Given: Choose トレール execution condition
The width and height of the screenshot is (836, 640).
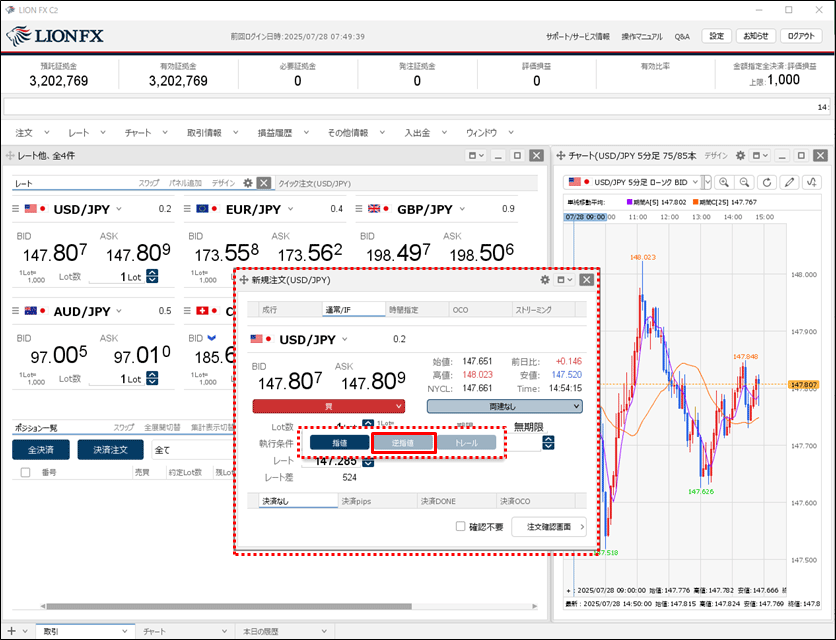Looking at the screenshot, I should [467, 442].
